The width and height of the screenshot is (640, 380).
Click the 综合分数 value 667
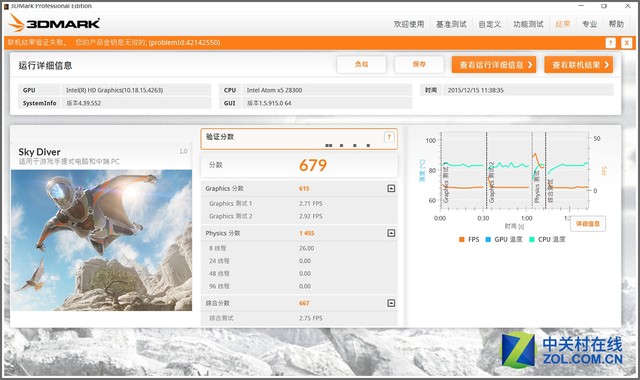coord(304,303)
